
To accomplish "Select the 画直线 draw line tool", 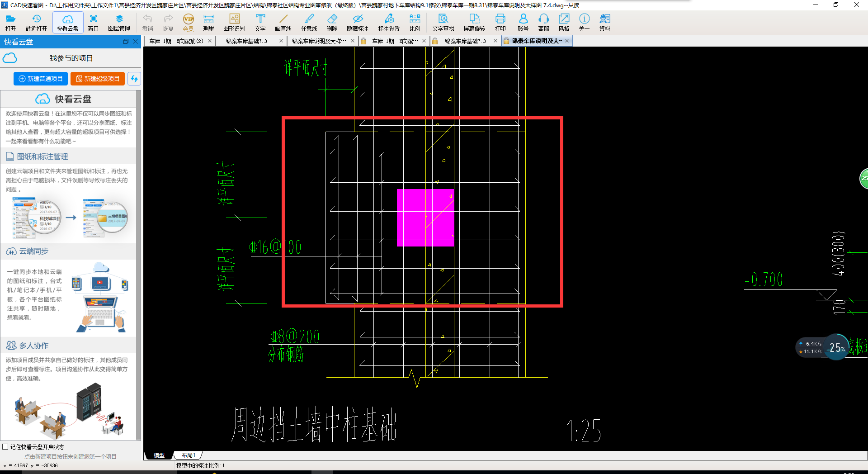I will click(x=283, y=22).
